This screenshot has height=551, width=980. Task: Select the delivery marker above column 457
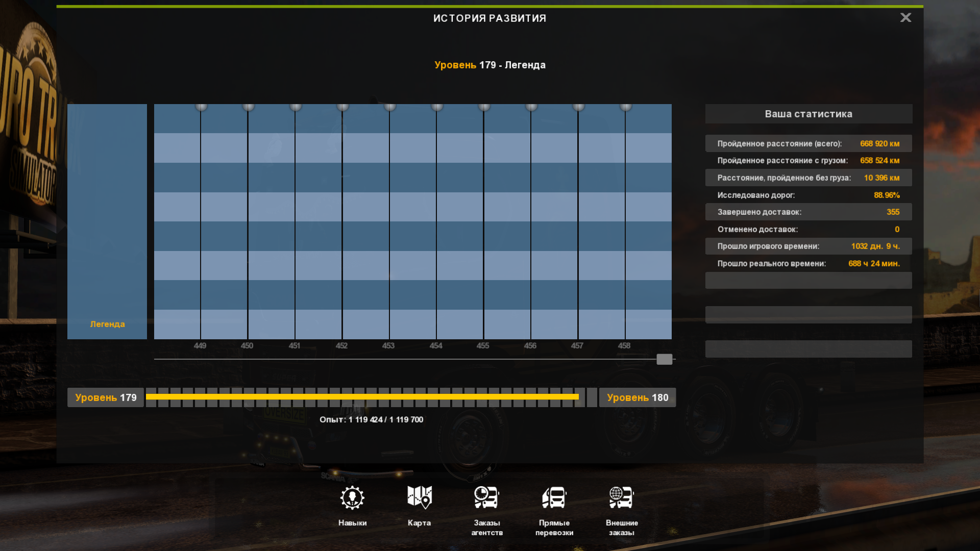pyautogui.click(x=578, y=107)
